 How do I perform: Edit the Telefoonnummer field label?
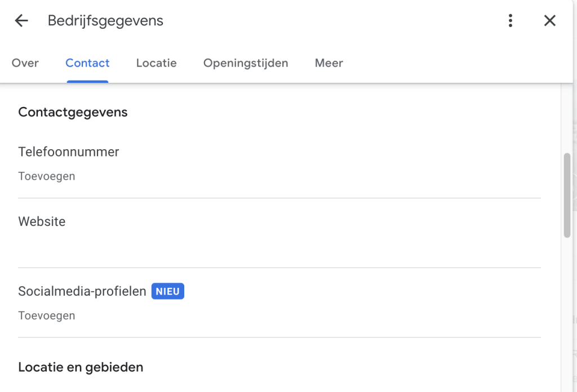tap(69, 152)
